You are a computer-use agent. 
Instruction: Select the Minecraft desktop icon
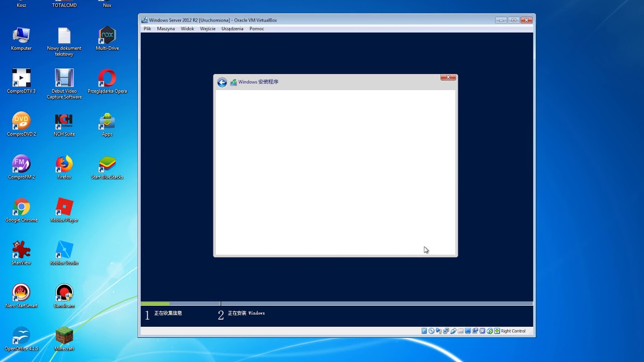(64, 338)
